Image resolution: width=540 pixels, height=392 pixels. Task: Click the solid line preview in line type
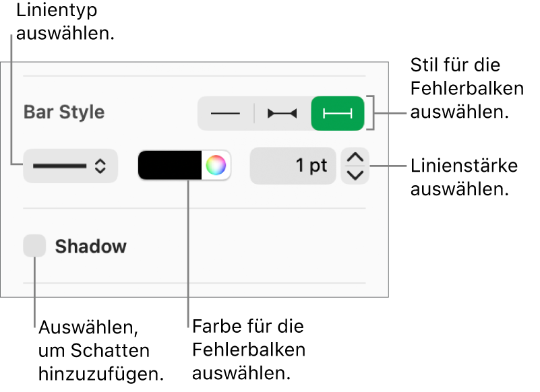tap(59, 166)
